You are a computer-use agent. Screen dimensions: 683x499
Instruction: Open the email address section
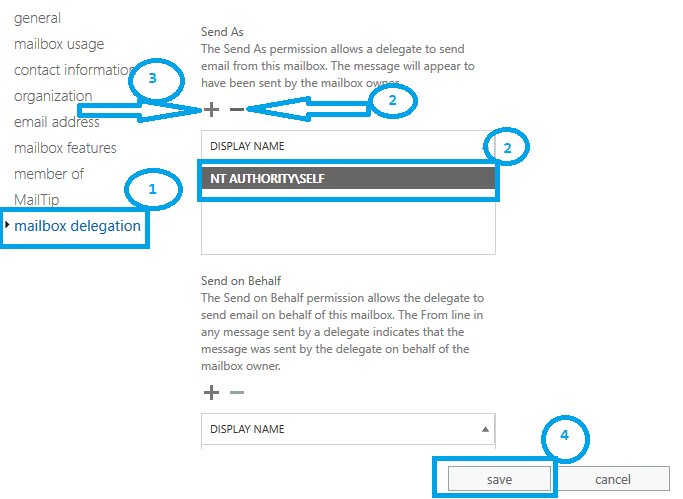click(57, 122)
